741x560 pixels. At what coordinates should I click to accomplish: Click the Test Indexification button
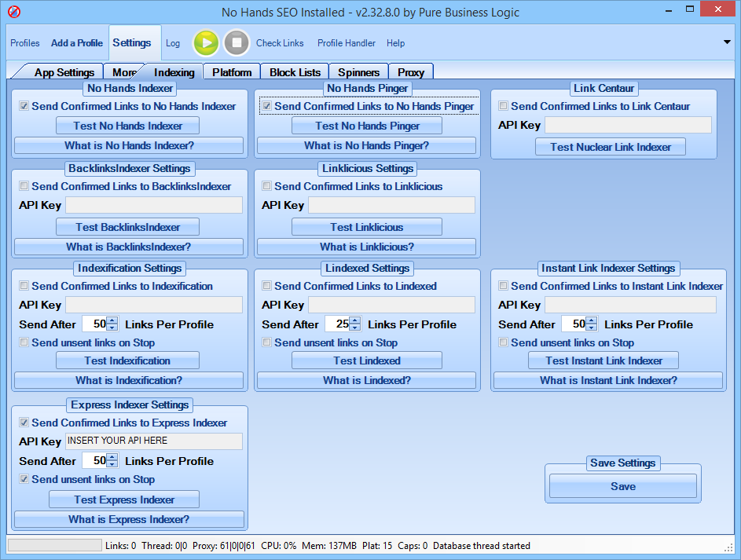[x=127, y=361]
